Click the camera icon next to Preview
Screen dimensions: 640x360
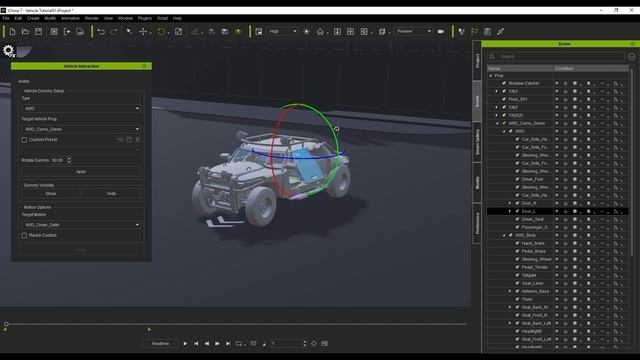click(441, 31)
